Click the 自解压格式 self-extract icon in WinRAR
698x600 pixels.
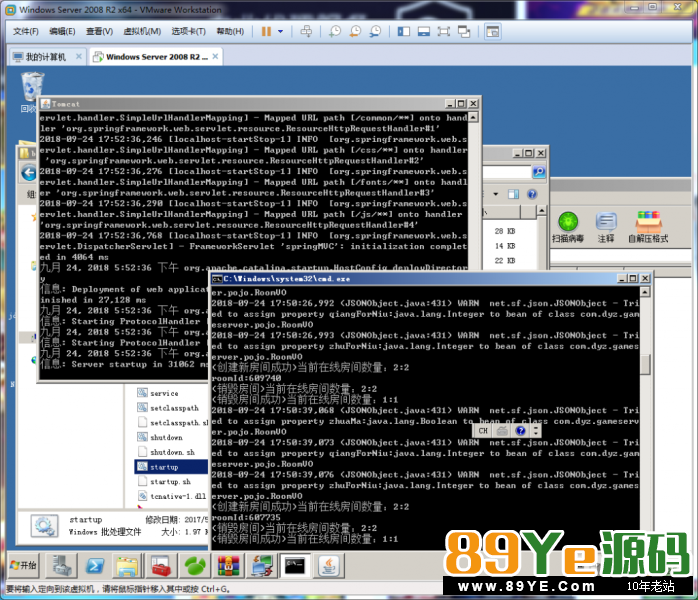click(648, 227)
